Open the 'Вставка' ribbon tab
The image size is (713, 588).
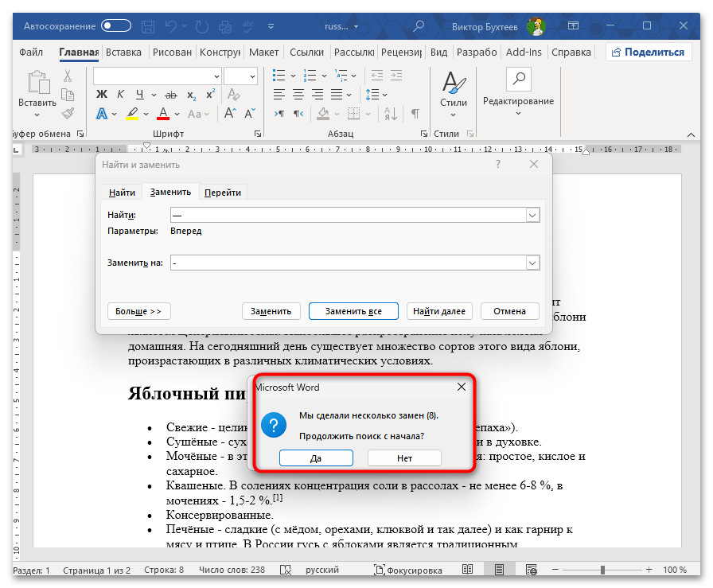click(123, 53)
